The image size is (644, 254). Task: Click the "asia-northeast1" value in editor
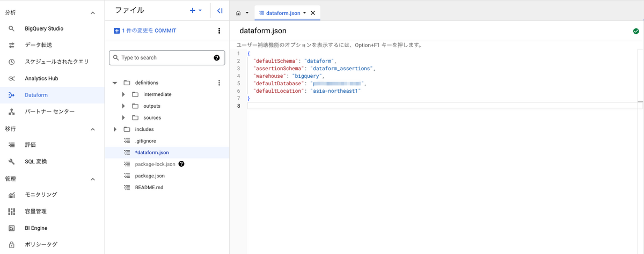click(x=336, y=91)
